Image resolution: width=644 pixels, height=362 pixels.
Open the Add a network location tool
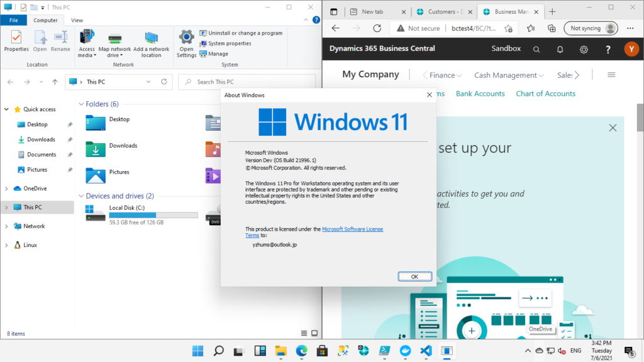151,44
